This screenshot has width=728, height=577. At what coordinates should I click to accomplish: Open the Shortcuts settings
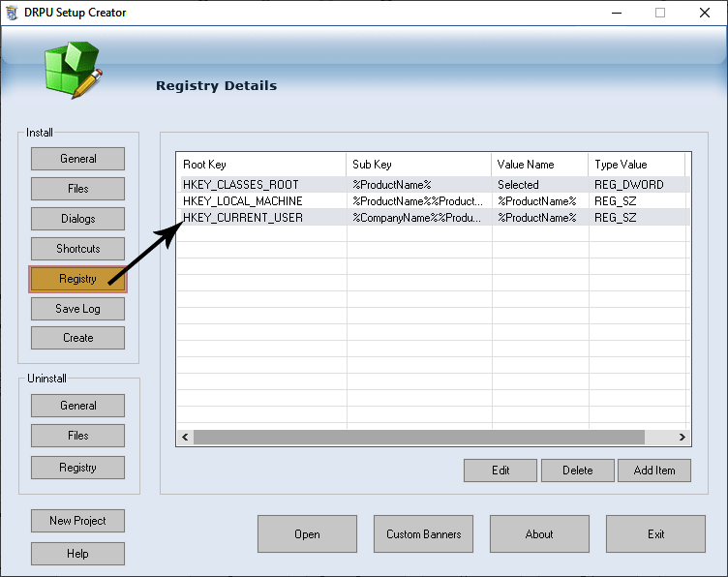coord(77,249)
